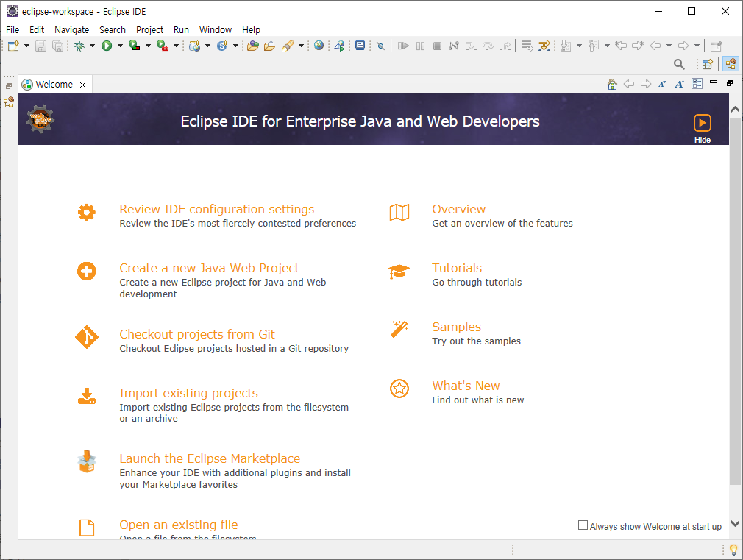Click the Launch Web Service Explorer icon

[x=339, y=46]
